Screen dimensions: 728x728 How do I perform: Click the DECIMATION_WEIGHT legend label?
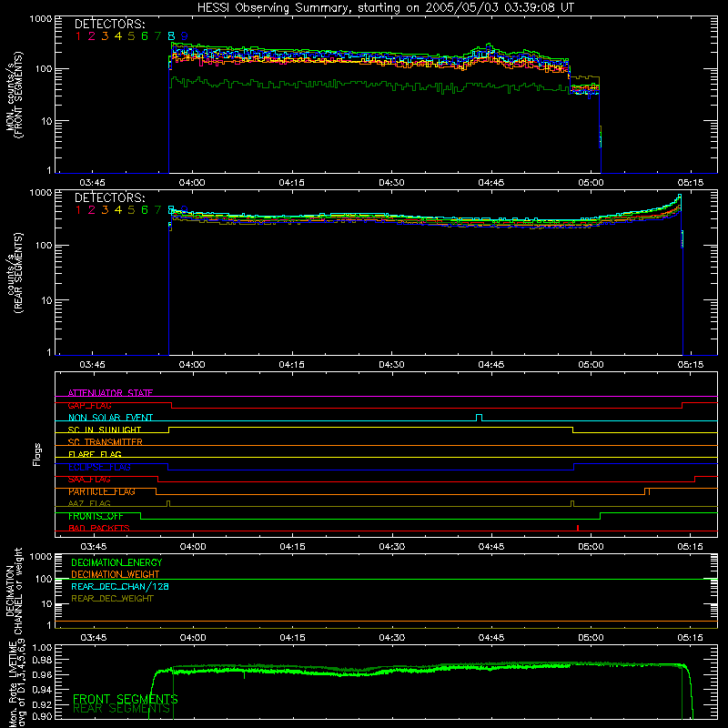point(116,574)
